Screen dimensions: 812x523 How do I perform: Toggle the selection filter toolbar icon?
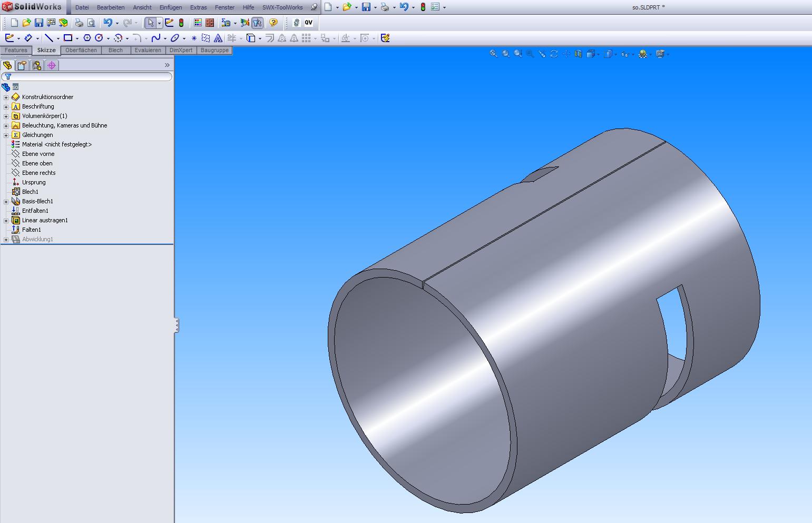tap(257, 23)
